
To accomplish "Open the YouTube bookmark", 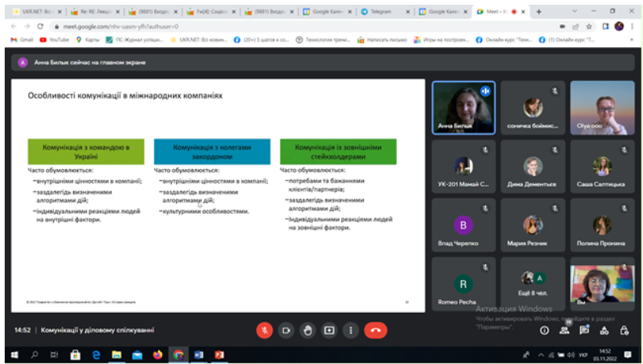I will pos(53,39).
